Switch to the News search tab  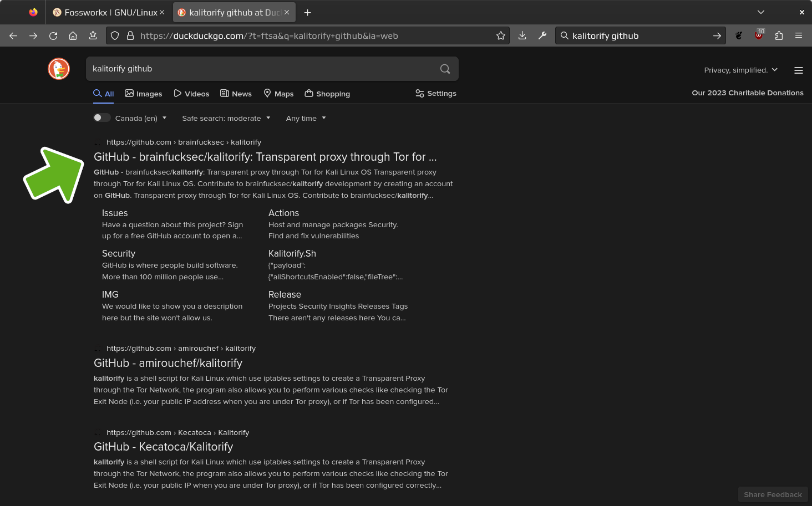(x=236, y=94)
